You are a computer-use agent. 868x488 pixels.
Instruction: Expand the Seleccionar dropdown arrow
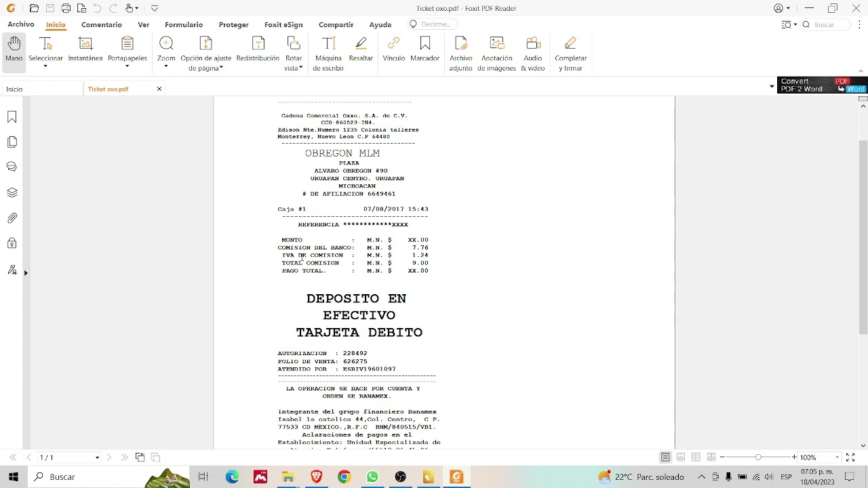tap(45, 66)
